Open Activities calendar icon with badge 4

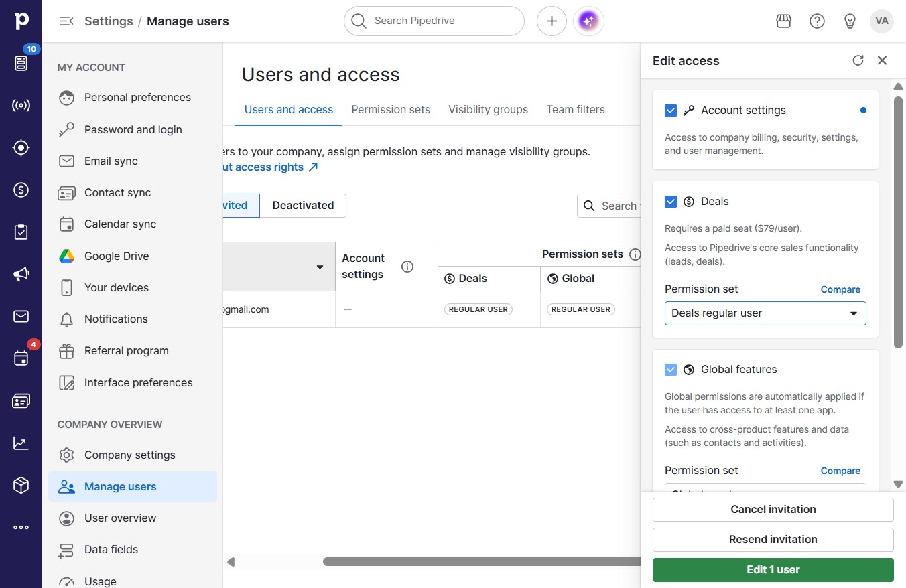[x=21, y=358]
